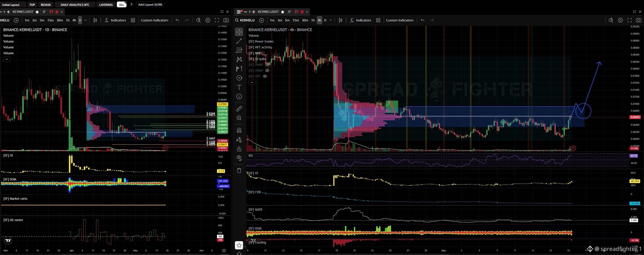
Task: Undo last action on the 4h chart
Action: [x=422, y=20]
